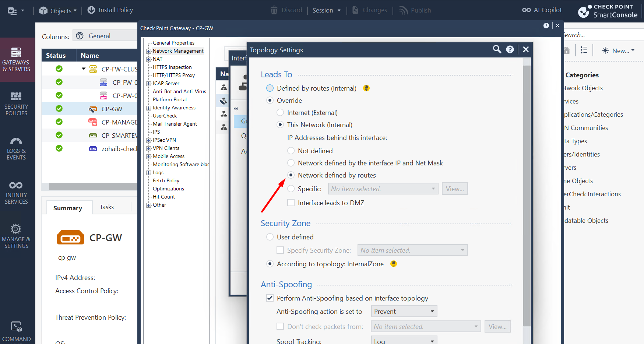Toggle Don't check packets from checkbox
The height and width of the screenshot is (344, 644).
(280, 326)
